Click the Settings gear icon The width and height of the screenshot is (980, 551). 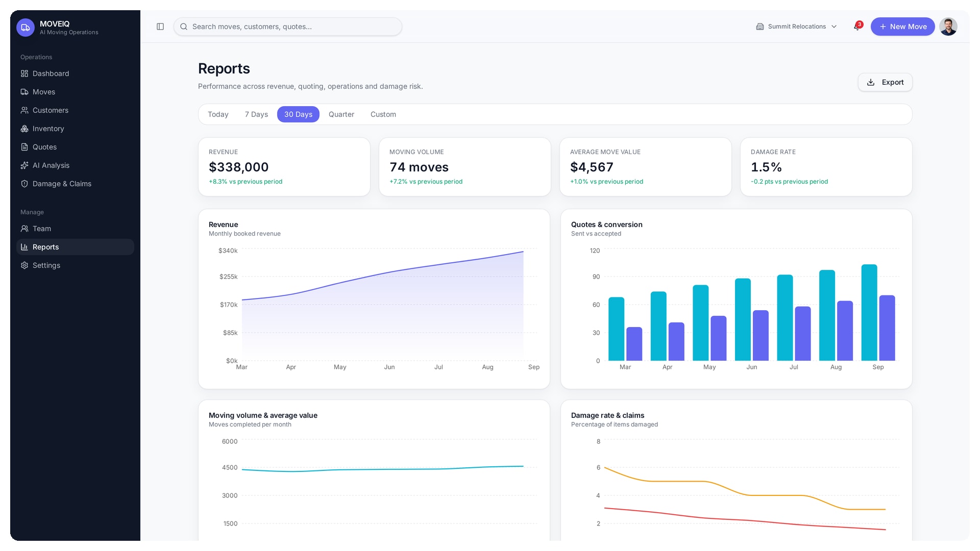pos(24,265)
